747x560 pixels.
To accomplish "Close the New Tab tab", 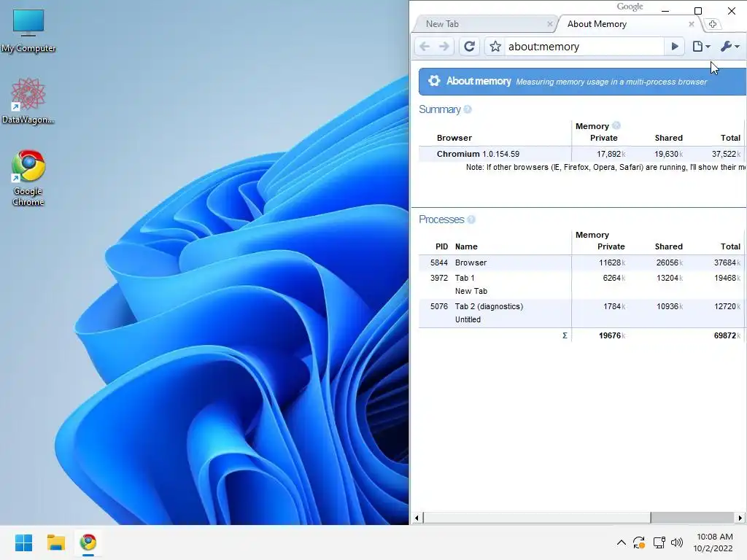I will pos(550,24).
